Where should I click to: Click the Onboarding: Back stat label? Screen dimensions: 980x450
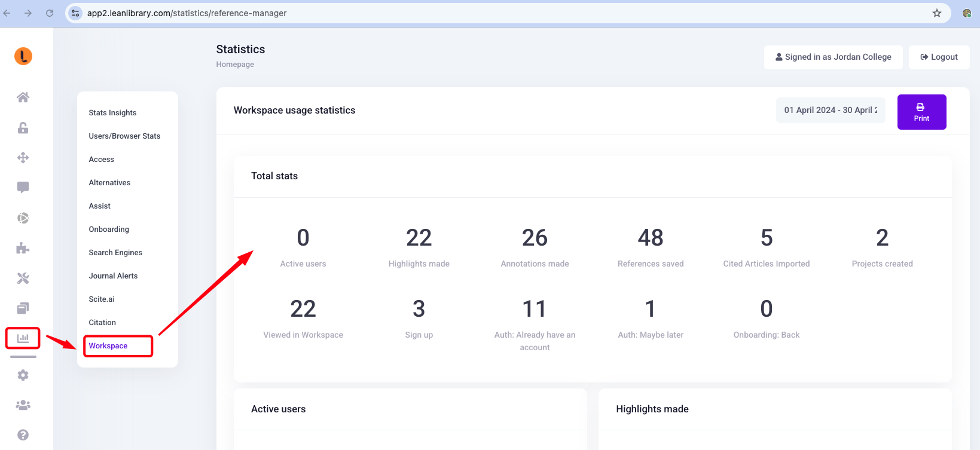coord(767,335)
